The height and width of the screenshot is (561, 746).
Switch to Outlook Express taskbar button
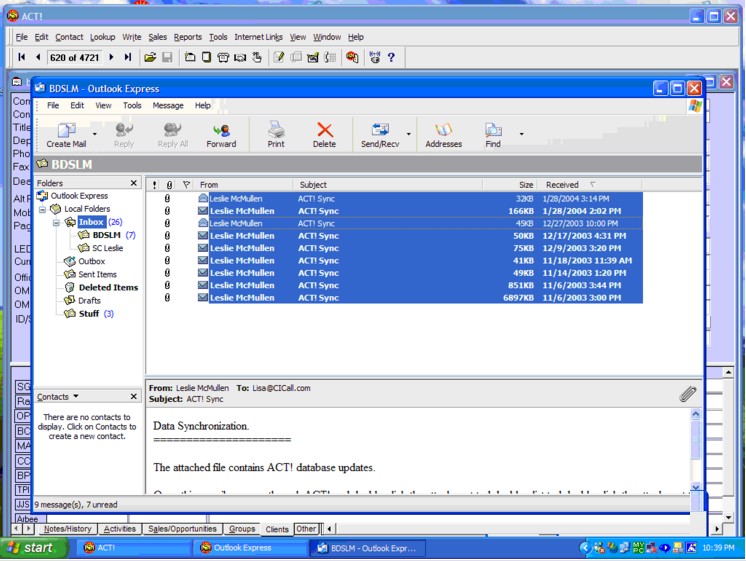pyautogui.click(x=249, y=548)
